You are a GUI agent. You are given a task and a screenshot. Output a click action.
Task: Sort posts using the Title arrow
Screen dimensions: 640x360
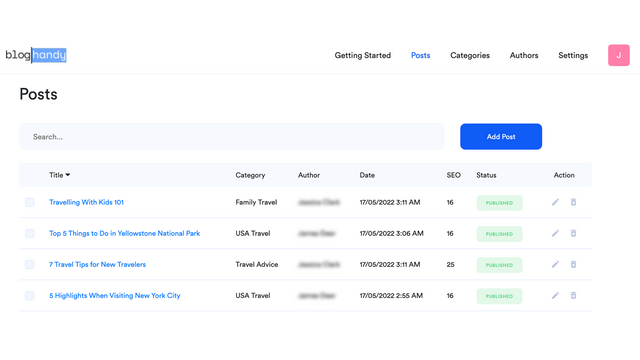[68, 175]
